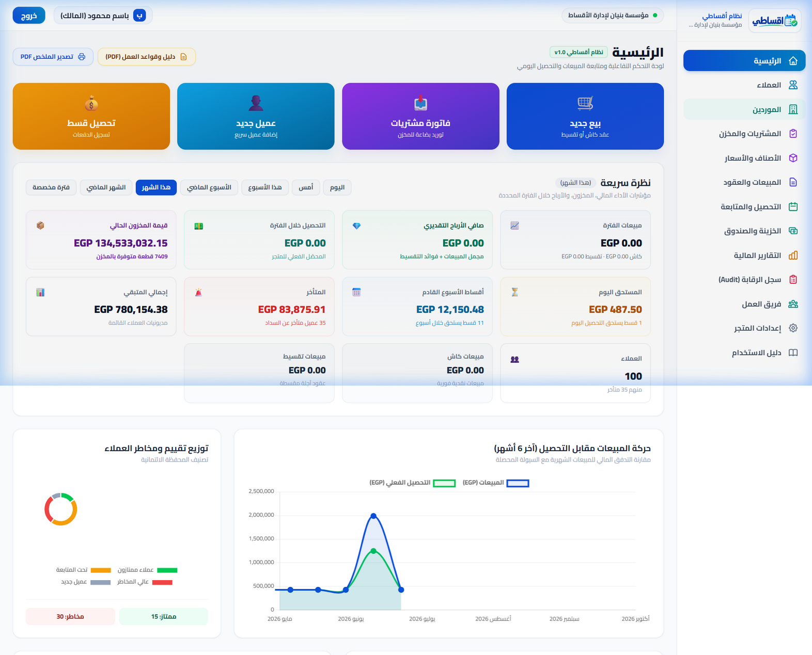Toggle the orange تحت المتابعة legend swatch
Image resolution: width=812 pixels, height=655 pixels.
pos(101,570)
